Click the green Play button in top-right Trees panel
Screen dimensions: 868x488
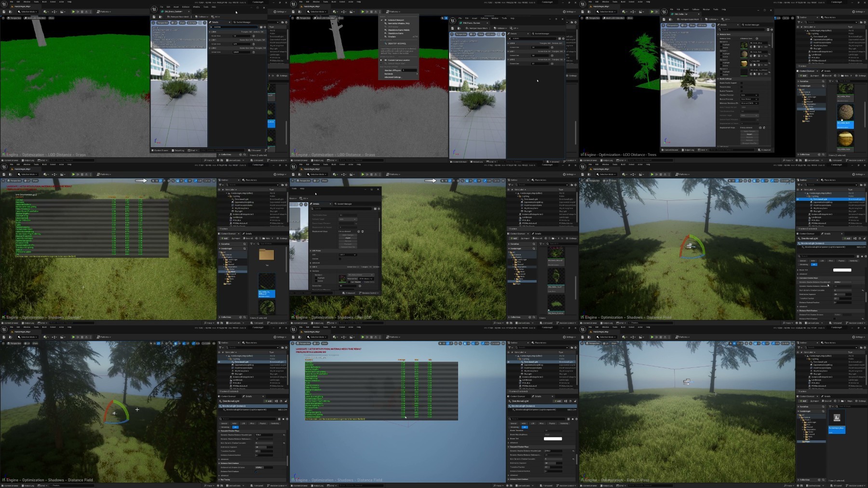tap(652, 12)
